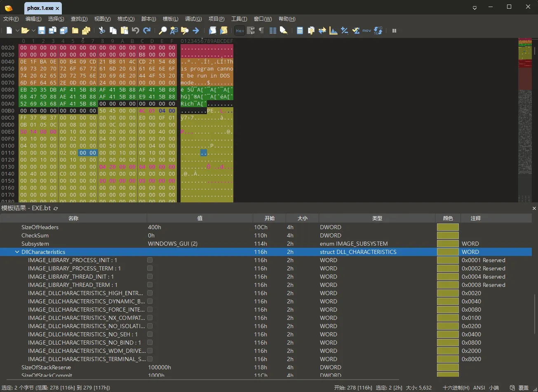Click the base converter 10/16 icon
The height and width of the screenshot is (392, 538).
(378, 31)
